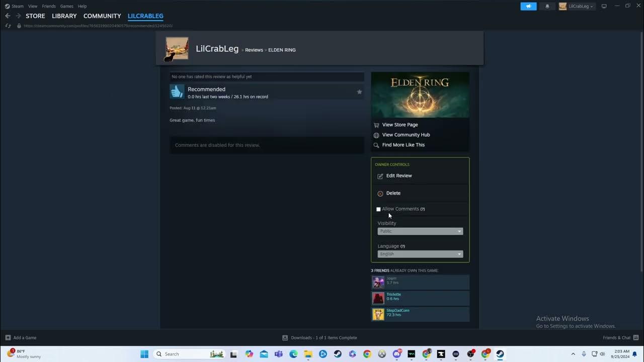Open the LilCrabLeg profile name link
This screenshot has height=362, width=644.
(217, 49)
